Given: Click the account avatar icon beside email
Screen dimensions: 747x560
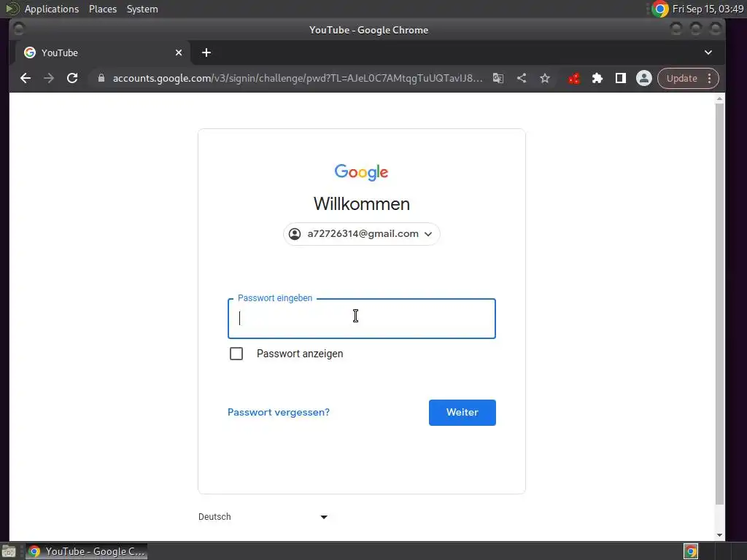Looking at the screenshot, I should tap(295, 234).
